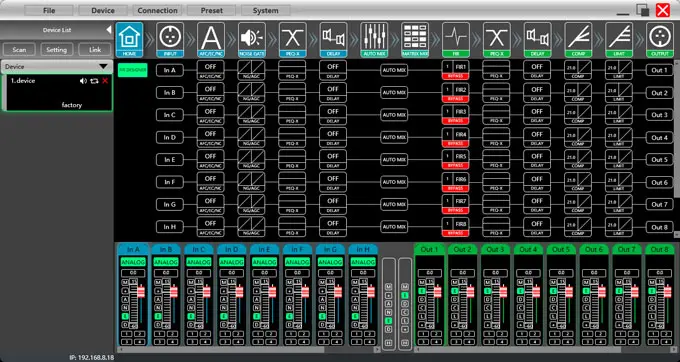Screen dimensions: 680x362
Task: Toggle the FIR5 BYPASS switch
Action: click(x=455, y=166)
